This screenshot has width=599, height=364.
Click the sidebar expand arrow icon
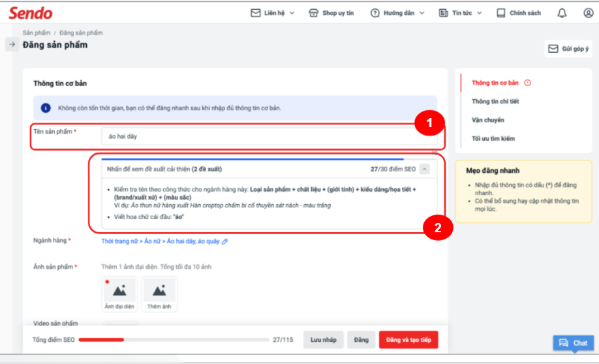pos(11,44)
